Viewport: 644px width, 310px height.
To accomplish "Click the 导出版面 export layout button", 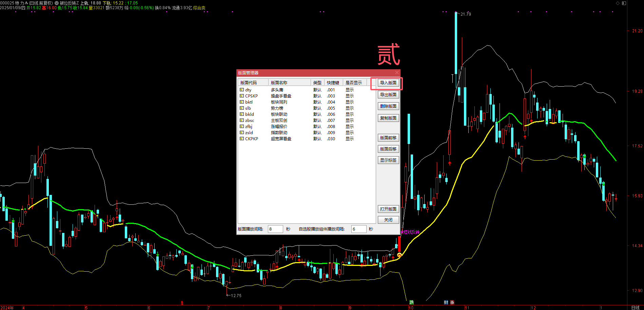I will [x=388, y=95].
